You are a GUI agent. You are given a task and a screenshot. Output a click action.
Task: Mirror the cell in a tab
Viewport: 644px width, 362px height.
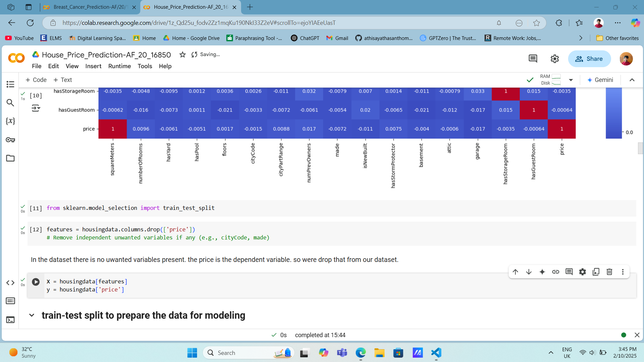point(596,272)
